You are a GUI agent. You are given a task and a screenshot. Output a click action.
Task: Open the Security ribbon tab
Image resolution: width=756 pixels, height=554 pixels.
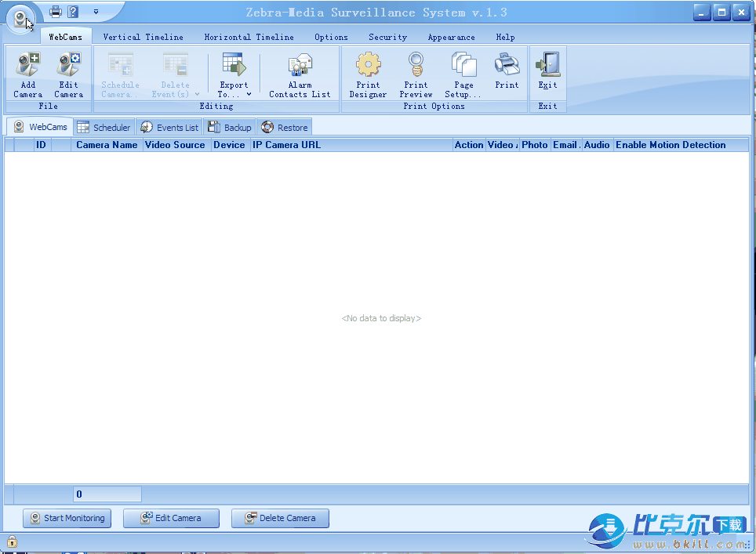(x=387, y=37)
